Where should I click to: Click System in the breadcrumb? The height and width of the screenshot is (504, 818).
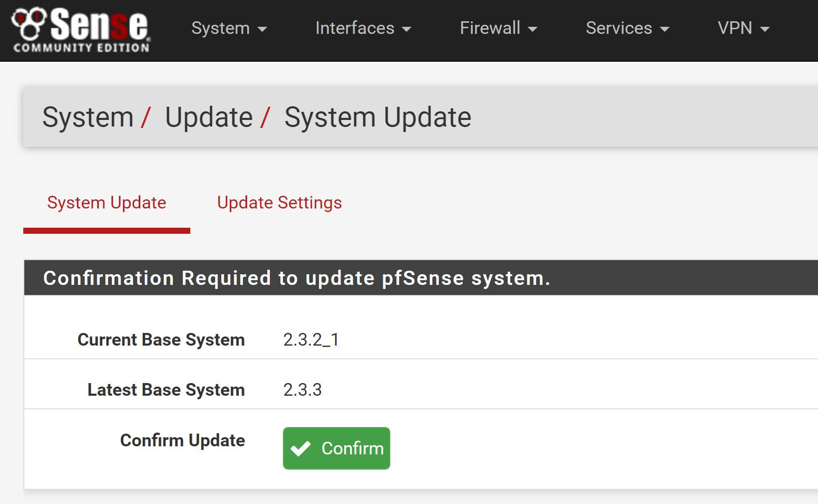[88, 117]
